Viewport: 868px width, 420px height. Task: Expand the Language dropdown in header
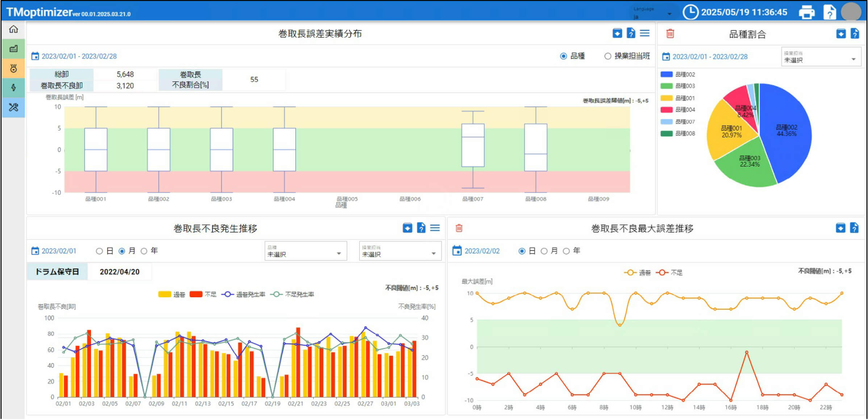[x=652, y=13]
